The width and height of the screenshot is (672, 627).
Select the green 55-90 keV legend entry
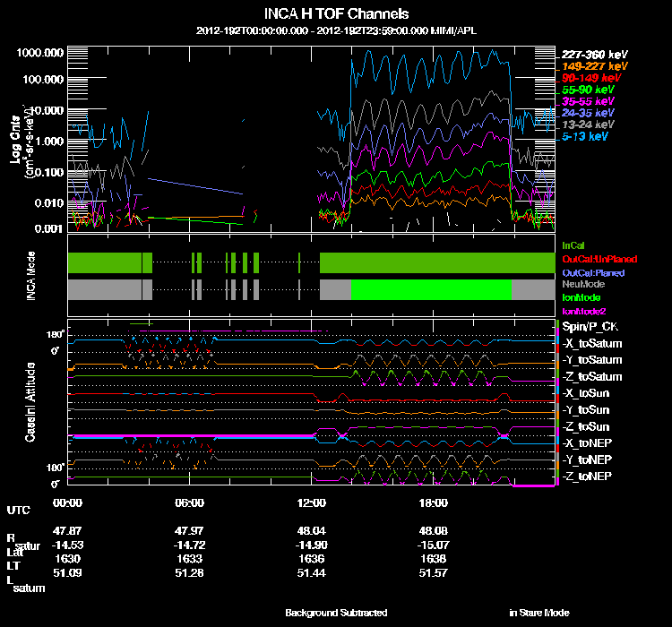tap(588, 90)
